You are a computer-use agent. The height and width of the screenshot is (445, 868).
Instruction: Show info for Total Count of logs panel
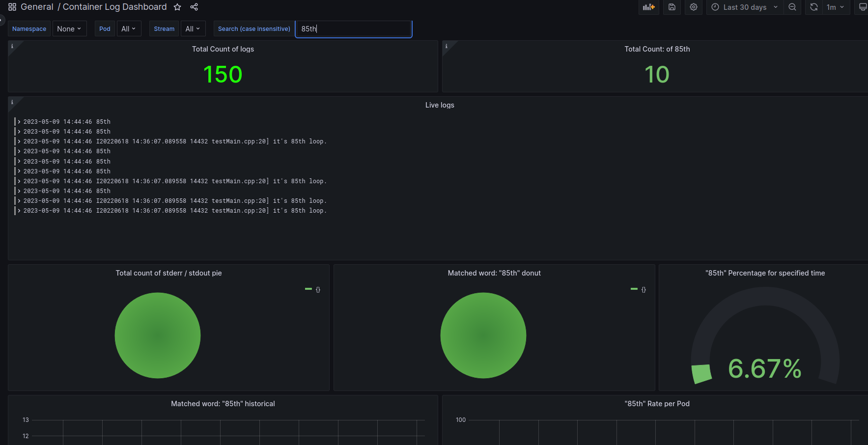click(12, 46)
